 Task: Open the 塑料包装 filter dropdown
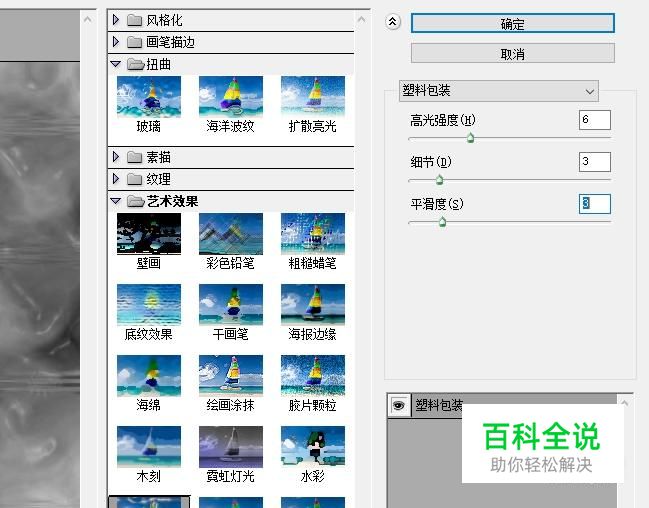pyautogui.click(x=499, y=91)
